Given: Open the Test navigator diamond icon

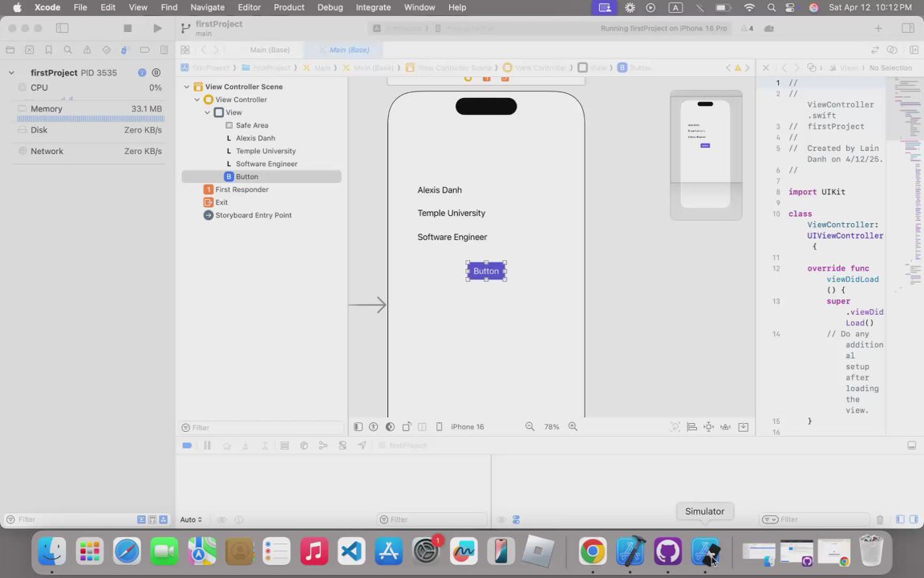Looking at the screenshot, I should 106,50.
